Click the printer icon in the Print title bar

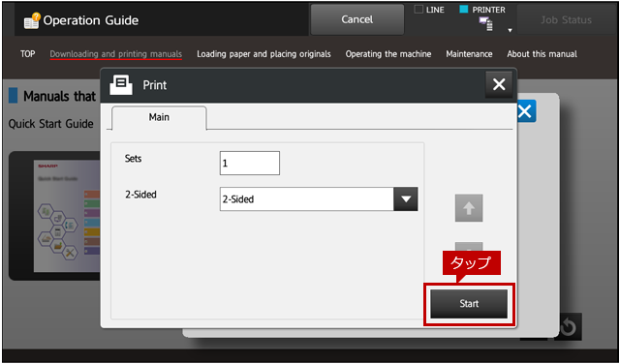[x=121, y=85]
